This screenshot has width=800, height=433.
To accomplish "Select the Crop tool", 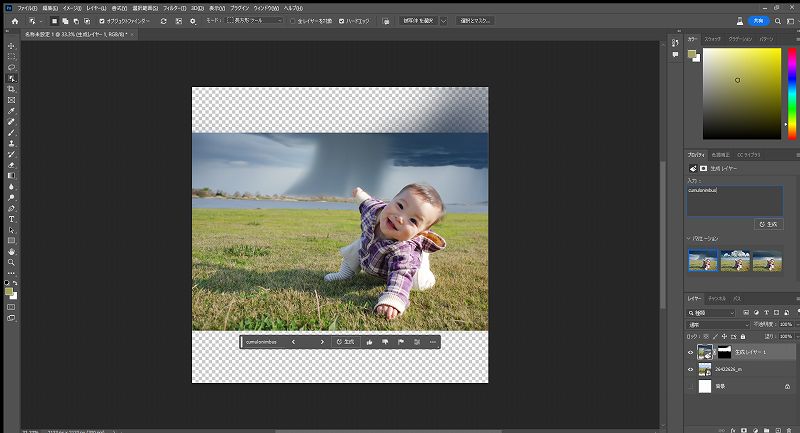I will [11, 89].
